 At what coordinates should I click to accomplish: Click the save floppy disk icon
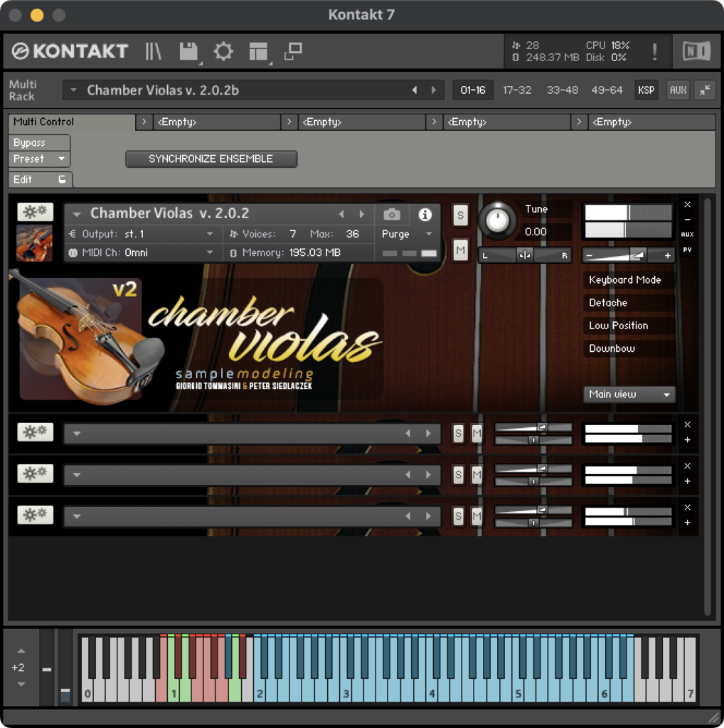tap(189, 51)
